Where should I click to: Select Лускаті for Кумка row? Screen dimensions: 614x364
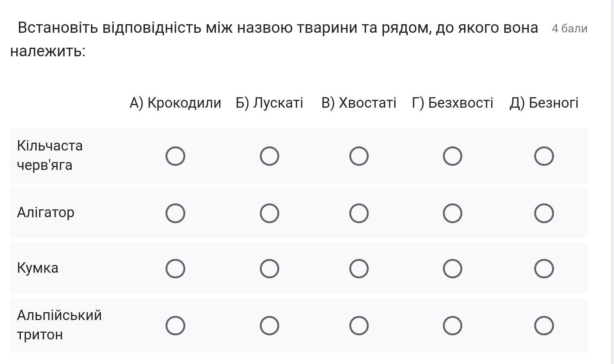(x=270, y=269)
